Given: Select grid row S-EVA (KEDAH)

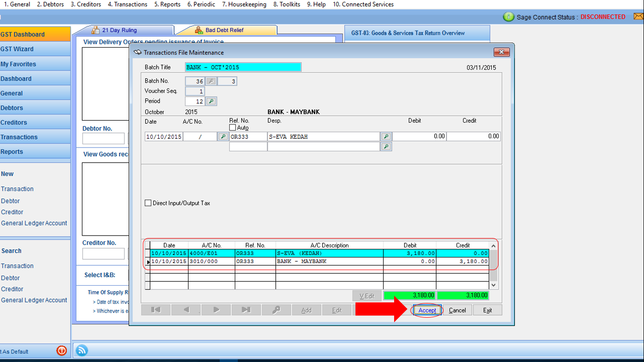Looking at the screenshot, I should tap(319, 253).
